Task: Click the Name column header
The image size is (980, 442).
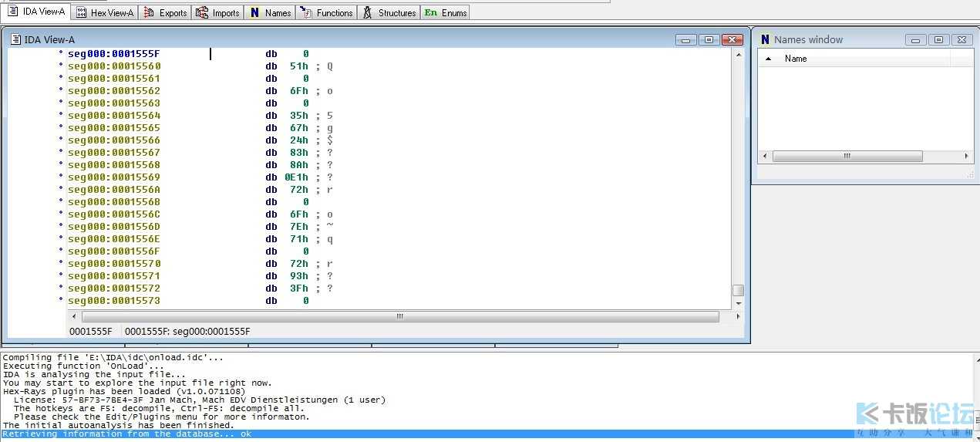Action: (796, 59)
